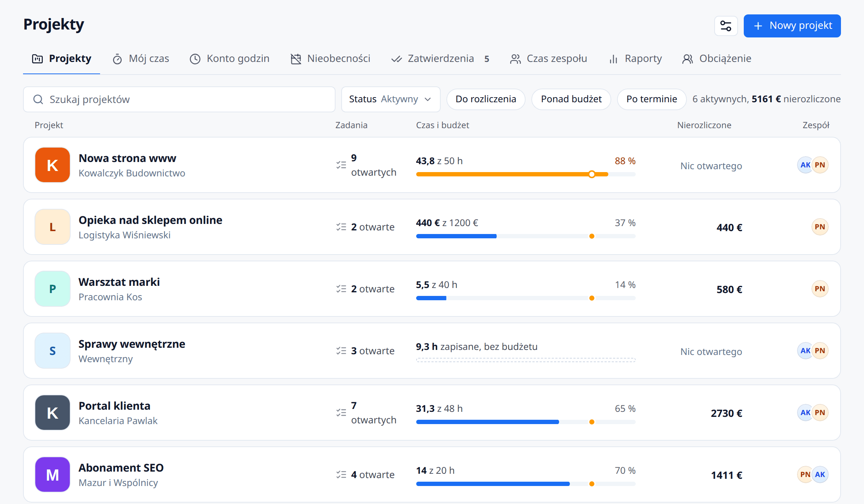This screenshot has width=864, height=504.
Task: Open the Portal klienta project
Action: point(114,406)
